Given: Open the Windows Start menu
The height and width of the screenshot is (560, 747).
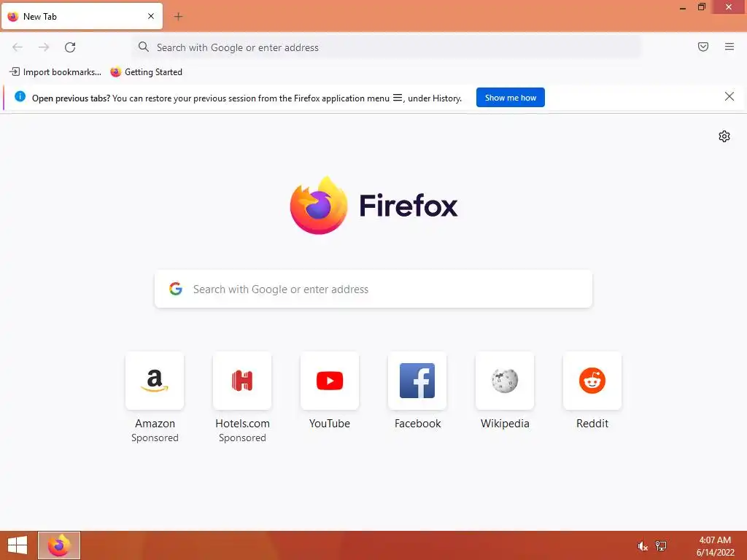Looking at the screenshot, I should tap(18, 545).
